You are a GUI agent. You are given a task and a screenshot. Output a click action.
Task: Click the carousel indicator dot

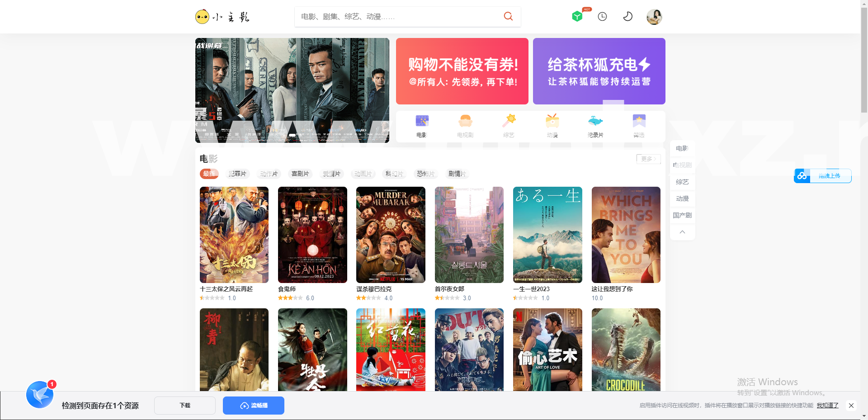click(x=292, y=135)
